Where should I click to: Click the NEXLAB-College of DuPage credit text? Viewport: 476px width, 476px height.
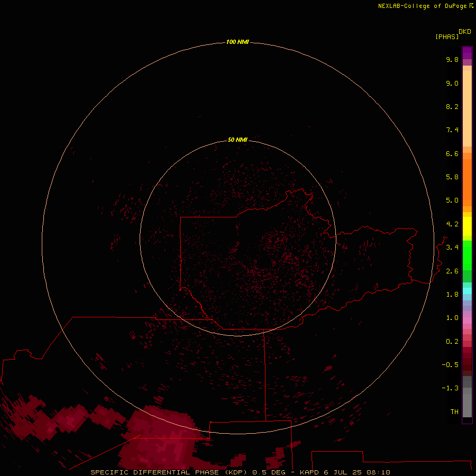click(422, 6)
